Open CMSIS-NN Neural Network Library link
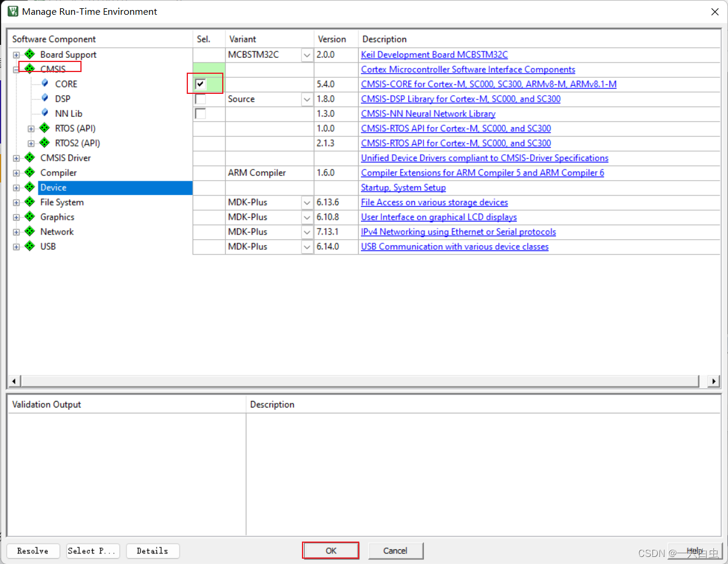 [428, 113]
